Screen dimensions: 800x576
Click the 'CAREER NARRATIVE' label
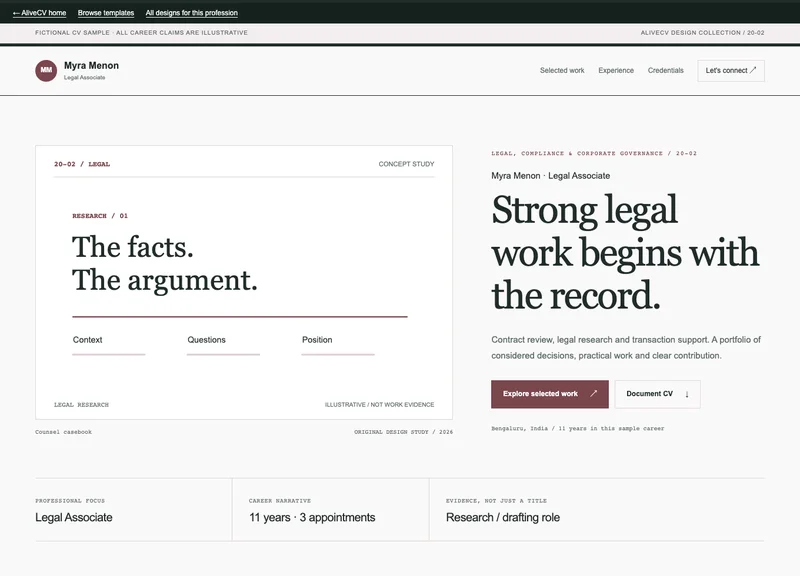coord(280,500)
